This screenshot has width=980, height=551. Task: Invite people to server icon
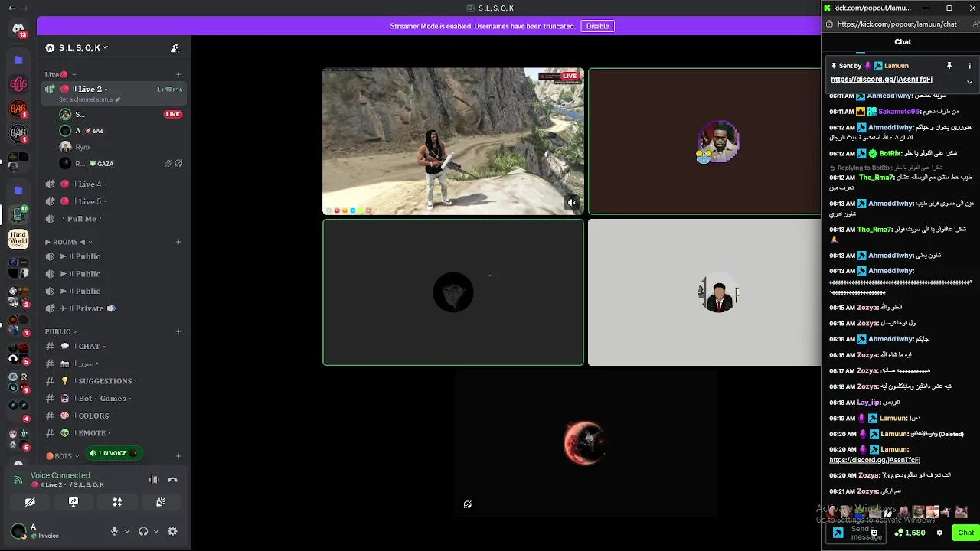(175, 47)
